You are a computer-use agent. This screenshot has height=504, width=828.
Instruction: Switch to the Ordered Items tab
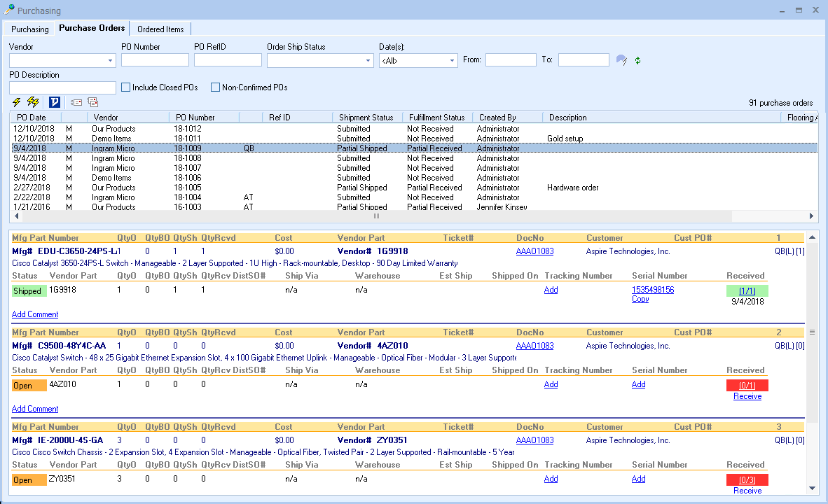pyautogui.click(x=160, y=29)
